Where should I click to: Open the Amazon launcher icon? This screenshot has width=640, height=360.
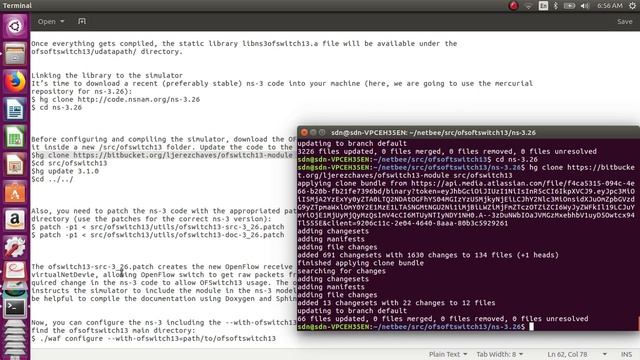click(x=15, y=220)
